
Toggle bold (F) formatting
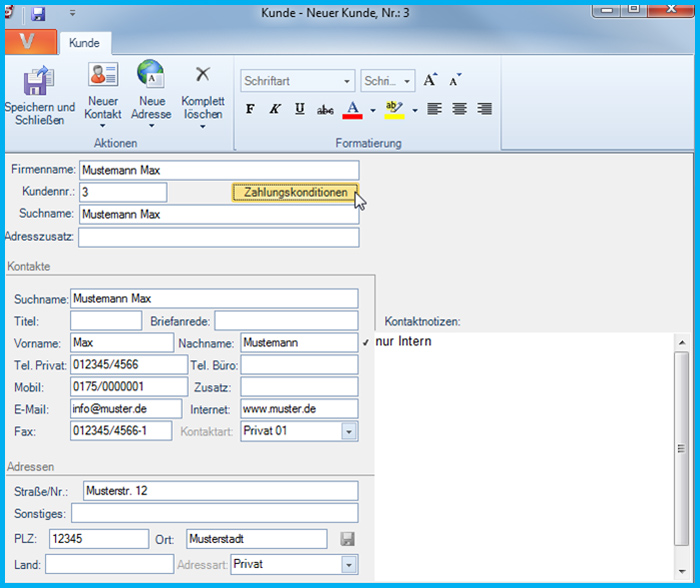[250, 108]
